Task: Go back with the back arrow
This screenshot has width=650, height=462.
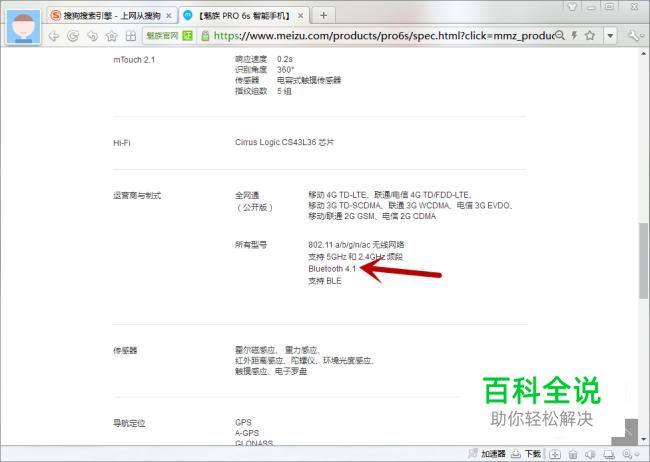Action: 54,36
